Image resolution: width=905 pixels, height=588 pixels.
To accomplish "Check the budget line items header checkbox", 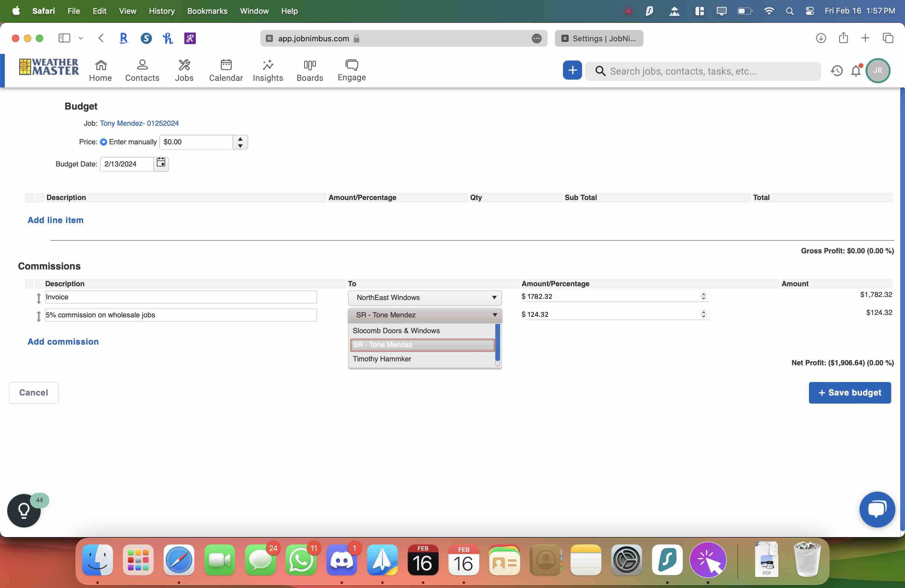I will (30, 197).
